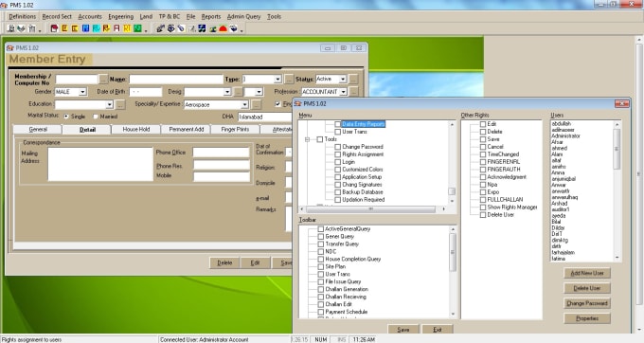Image resolution: width=644 pixels, height=343 pixels.
Task: Click the toolbar icon right of the red dome
Action: [x=233, y=28]
